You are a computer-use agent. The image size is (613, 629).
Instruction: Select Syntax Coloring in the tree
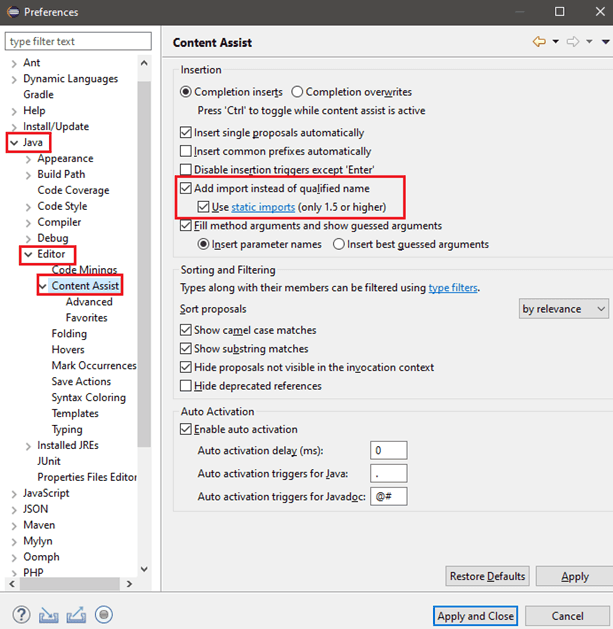pos(88,397)
